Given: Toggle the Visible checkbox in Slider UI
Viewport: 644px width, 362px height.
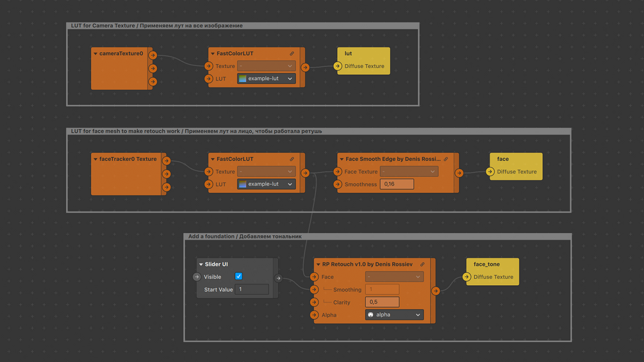Looking at the screenshot, I should point(238,276).
